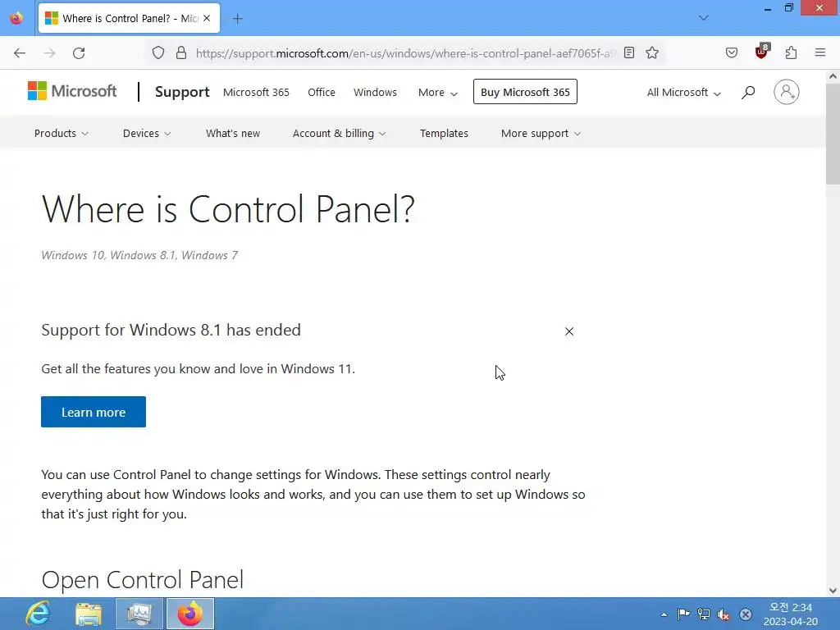Screen dimensions: 840x630
Task: Click the muted volume tray icon
Action: (724, 614)
